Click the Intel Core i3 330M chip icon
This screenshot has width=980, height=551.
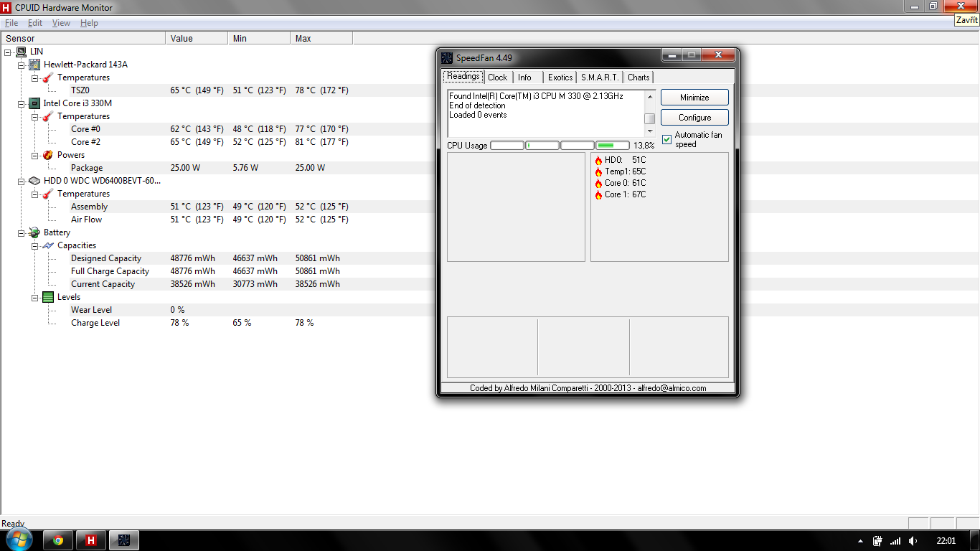34,103
